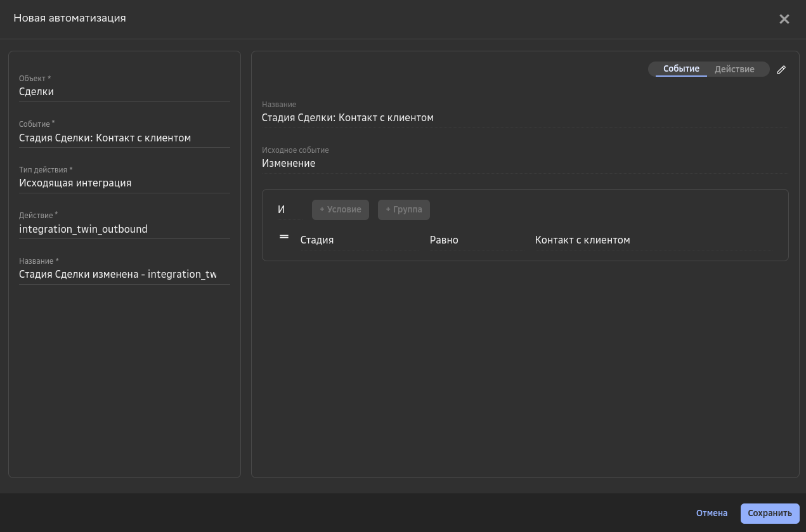Add a condition with + Условие
The image size is (806, 532).
click(x=340, y=210)
